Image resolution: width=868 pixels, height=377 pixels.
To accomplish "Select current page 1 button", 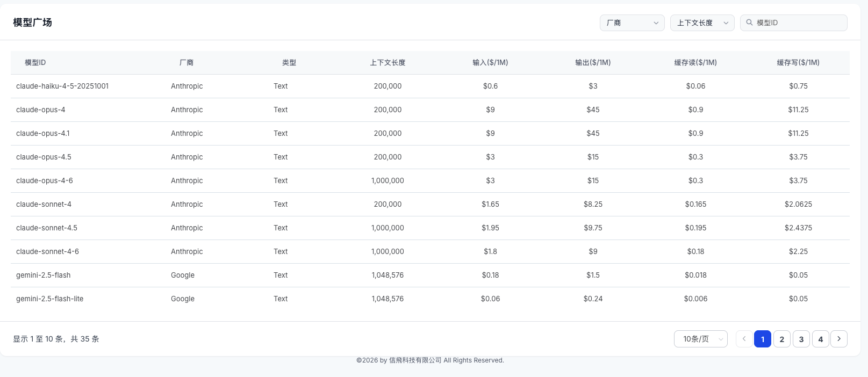I will coord(763,339).
